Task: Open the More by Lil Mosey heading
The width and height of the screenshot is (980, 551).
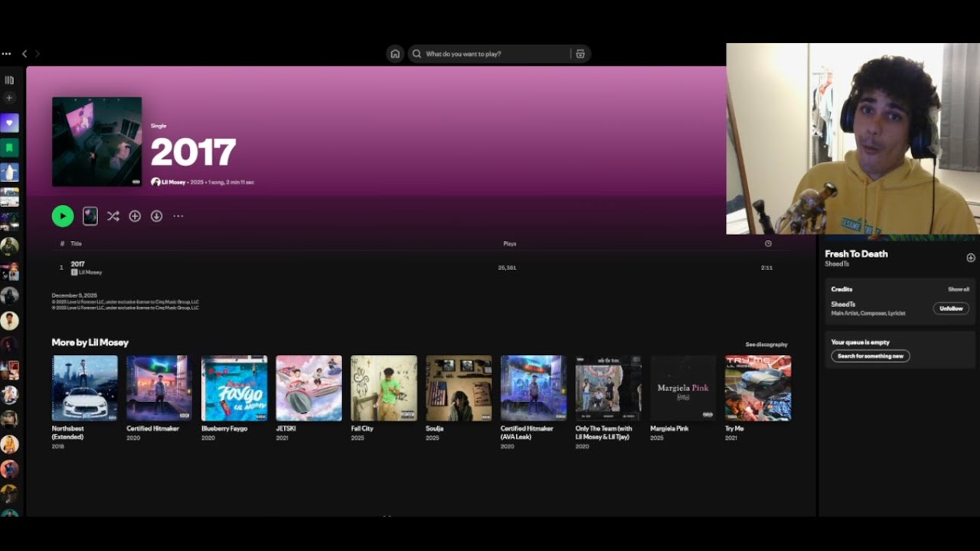Action: pyautogui.click(x=90, y=342)
